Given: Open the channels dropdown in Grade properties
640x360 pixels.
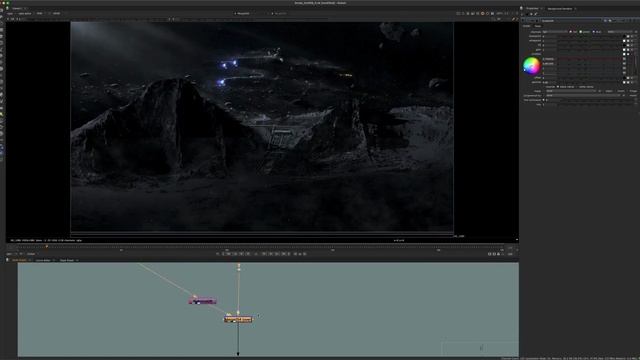Looking at the screenshot, I should 555,31.
